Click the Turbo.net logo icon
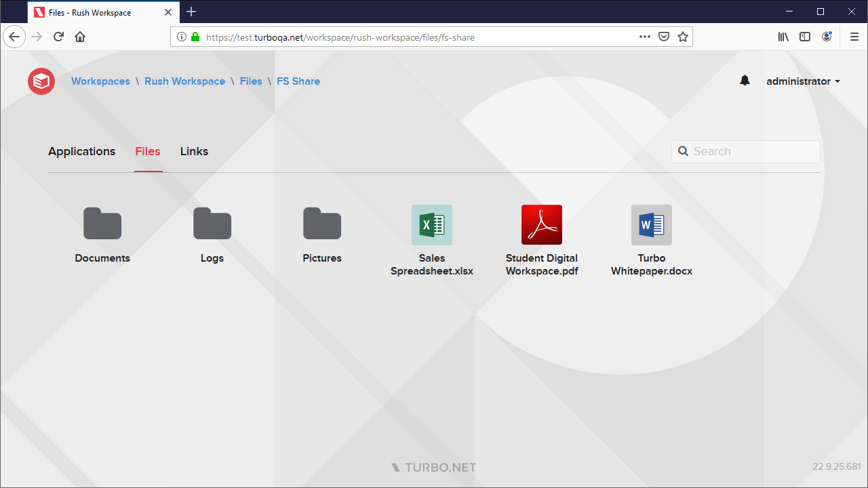The height and width of the screenshot is (488, 868). click(x=41, y=81)
